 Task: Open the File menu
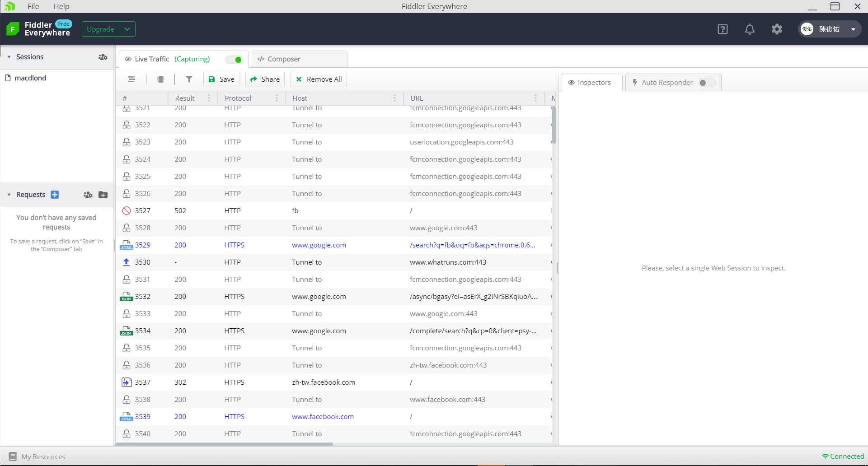33,6
